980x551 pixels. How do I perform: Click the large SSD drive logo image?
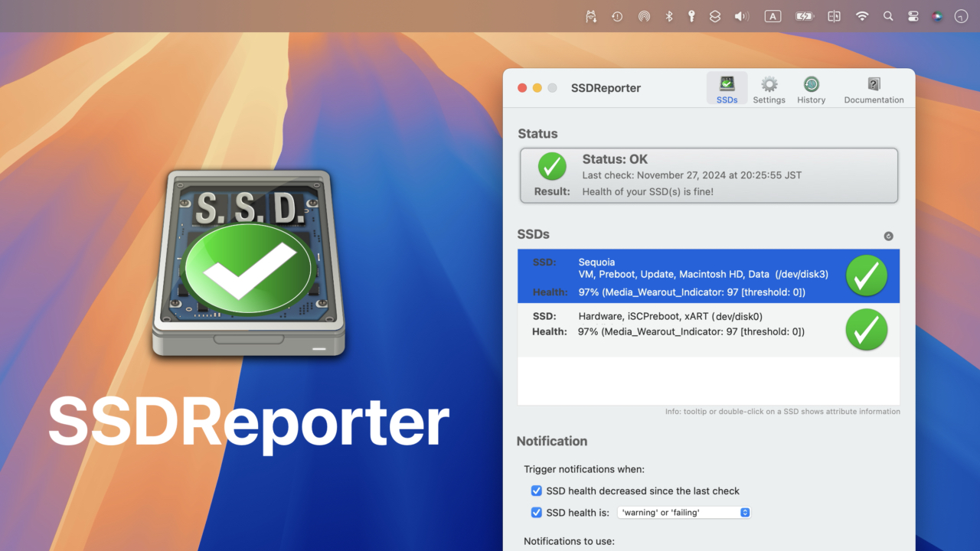tap(250, 263)
